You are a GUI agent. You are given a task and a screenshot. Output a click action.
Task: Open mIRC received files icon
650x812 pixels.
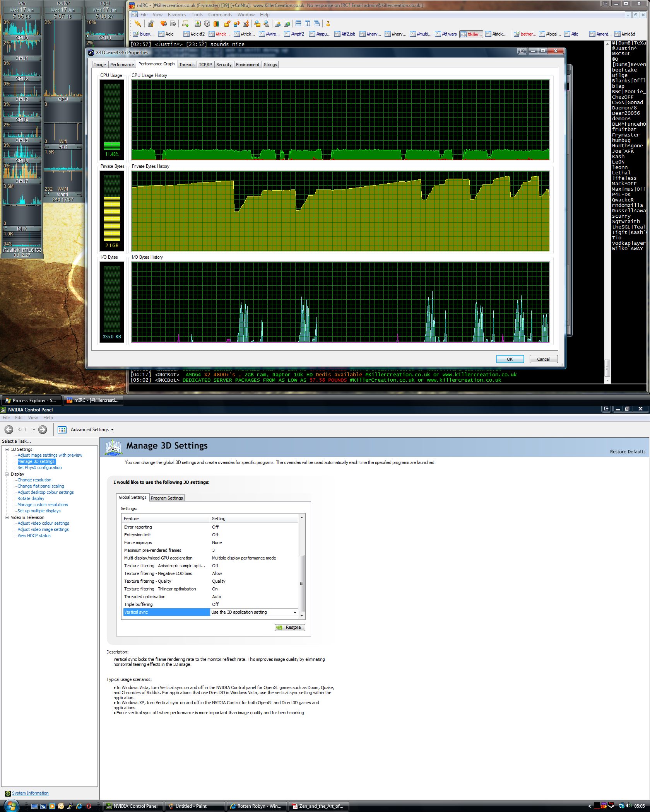[257, 24]
